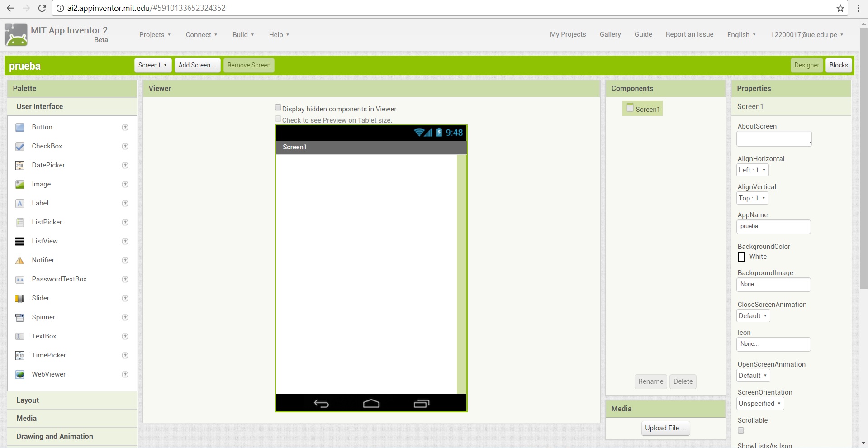Viewport: 868px width, 448px height.
Task: Click the phone preview back arrow icon
Action: point(321,404)
